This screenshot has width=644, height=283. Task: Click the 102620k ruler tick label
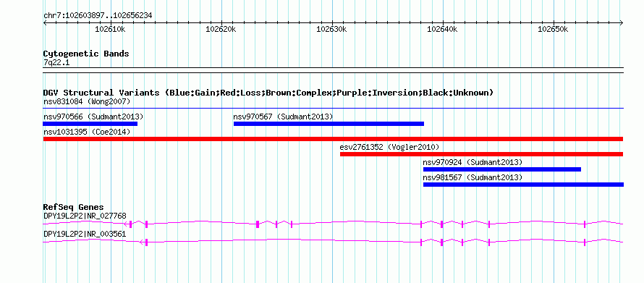tap(221, 29)
